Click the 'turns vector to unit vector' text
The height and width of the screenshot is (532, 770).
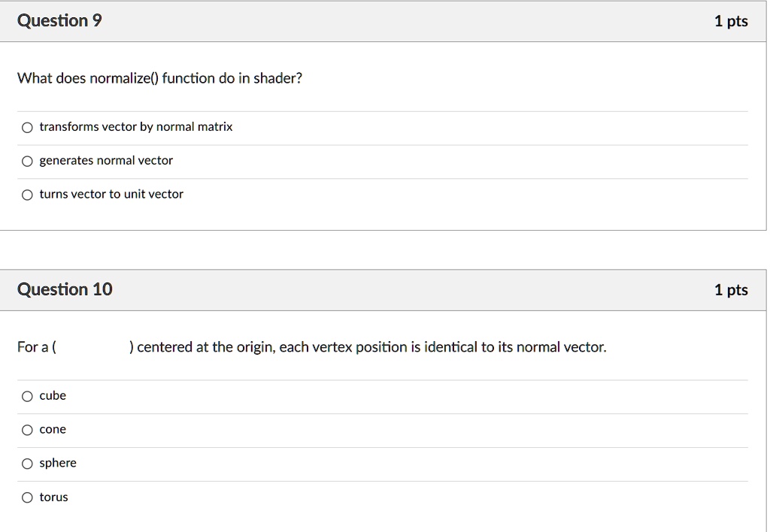coord(111,194)
